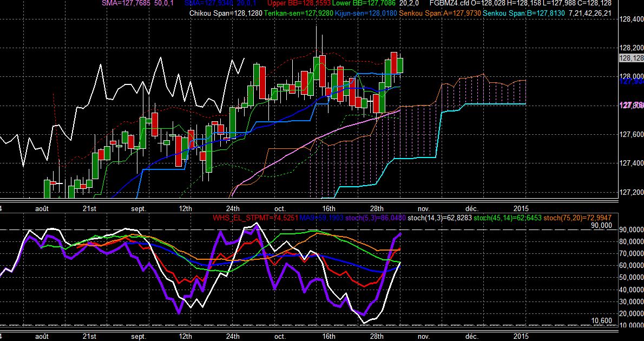Click '16th' on the stochastic panel time axis
This screenshot has width=644, height=341.
coord(328,336)
